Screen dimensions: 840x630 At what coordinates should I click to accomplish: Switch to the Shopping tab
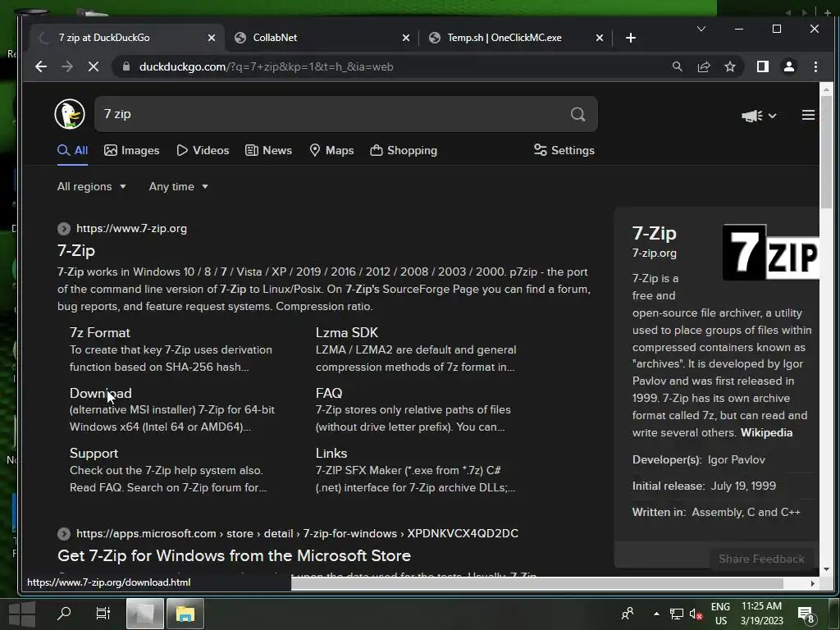404,151
